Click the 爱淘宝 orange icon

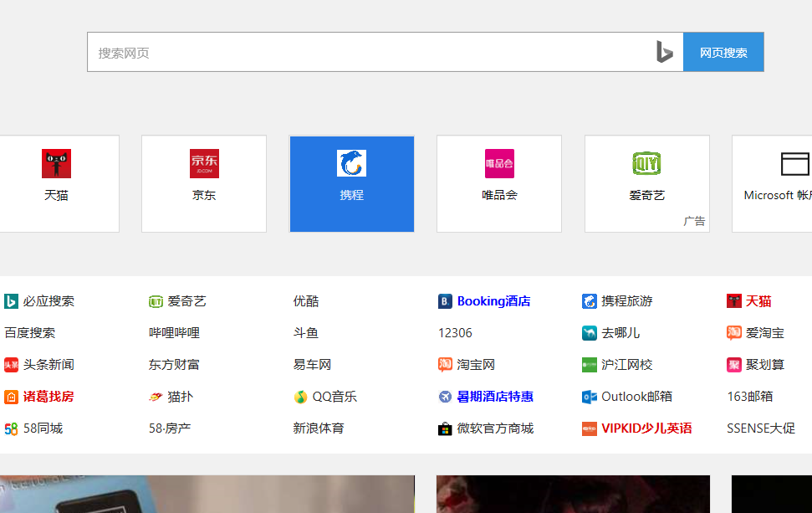coord(733,333)
